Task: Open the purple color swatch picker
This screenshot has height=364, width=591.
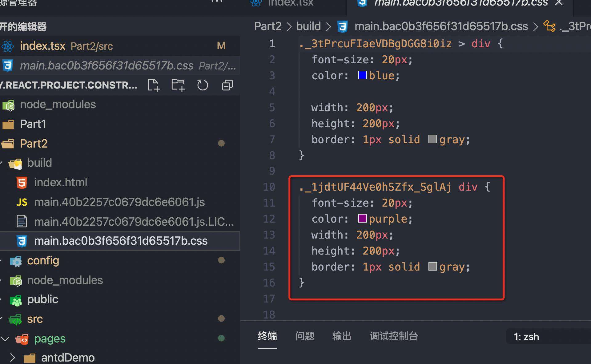Action: tap(363, 218)
